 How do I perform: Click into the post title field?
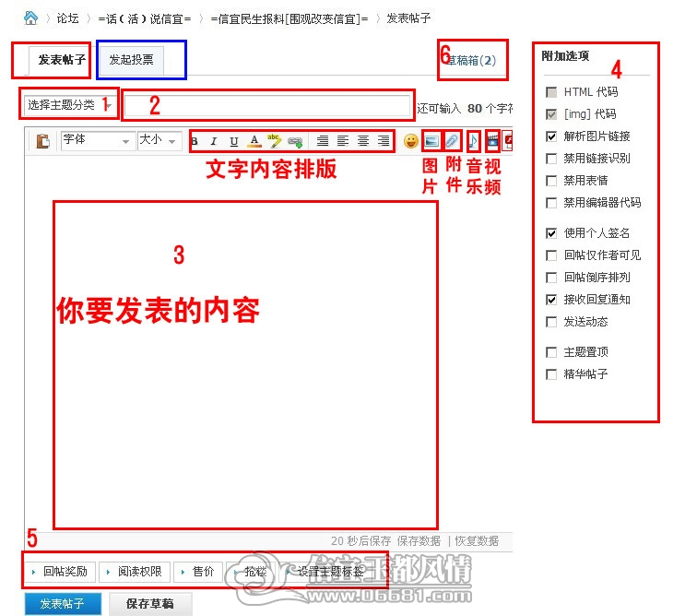pyautogui.click(x=266, y=105)
